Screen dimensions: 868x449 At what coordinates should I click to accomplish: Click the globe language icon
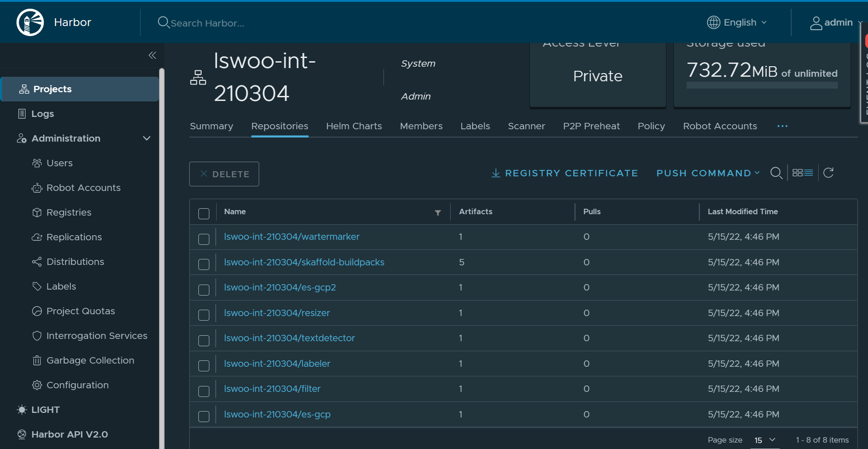(x=714, y=22)
